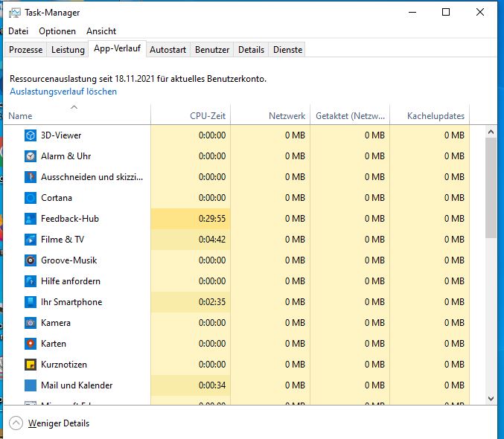This screenshot has height=439, width=504.
Task: Select the Kurznotizen row name
Action: [x=64, y=365]
